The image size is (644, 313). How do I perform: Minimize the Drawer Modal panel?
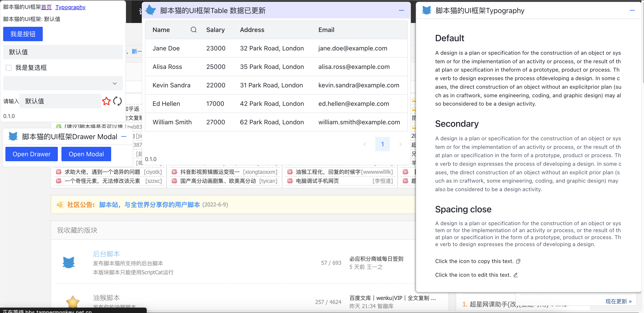tap(124, 136)
